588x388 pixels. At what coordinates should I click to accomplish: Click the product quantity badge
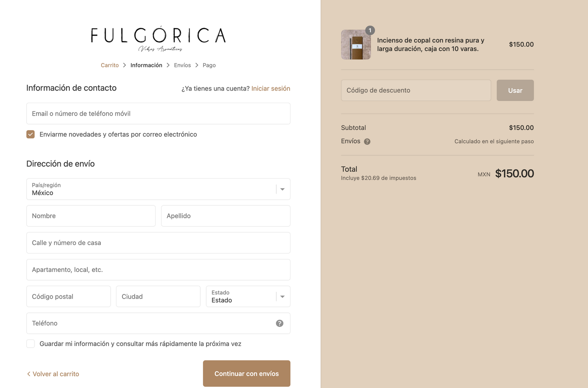tap(370, 31)
